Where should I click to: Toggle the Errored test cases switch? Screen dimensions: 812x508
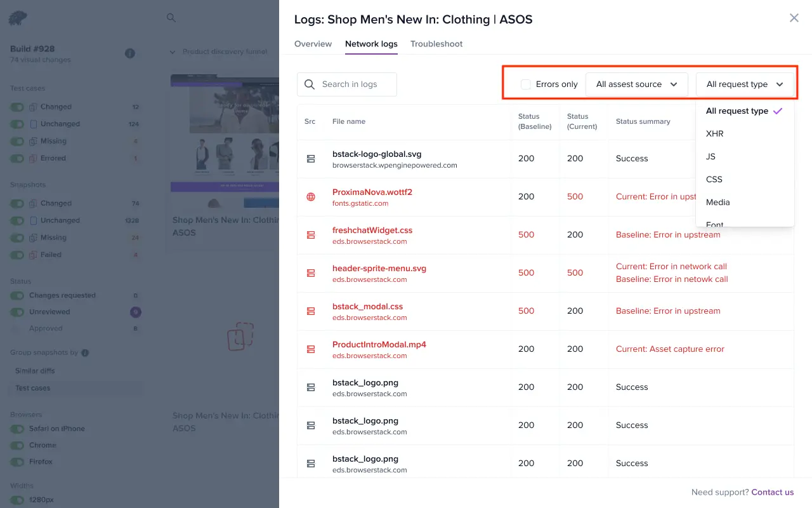(17, 158)
